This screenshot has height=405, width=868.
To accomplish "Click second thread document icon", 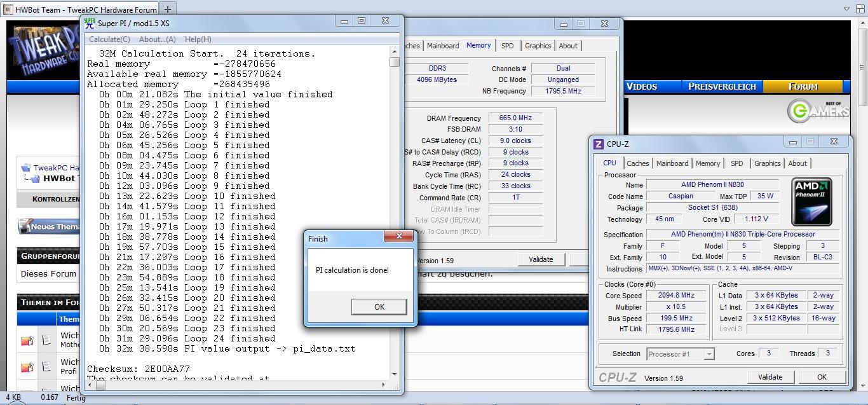I will [x=46, y=367].
